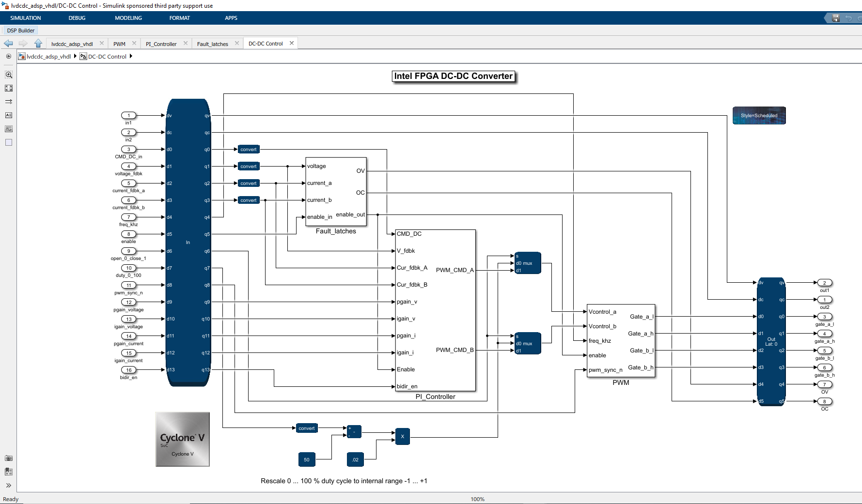862x504 pixels.
Task: Switch to the PI_Controller model tab
Action: tap(161, 44)
